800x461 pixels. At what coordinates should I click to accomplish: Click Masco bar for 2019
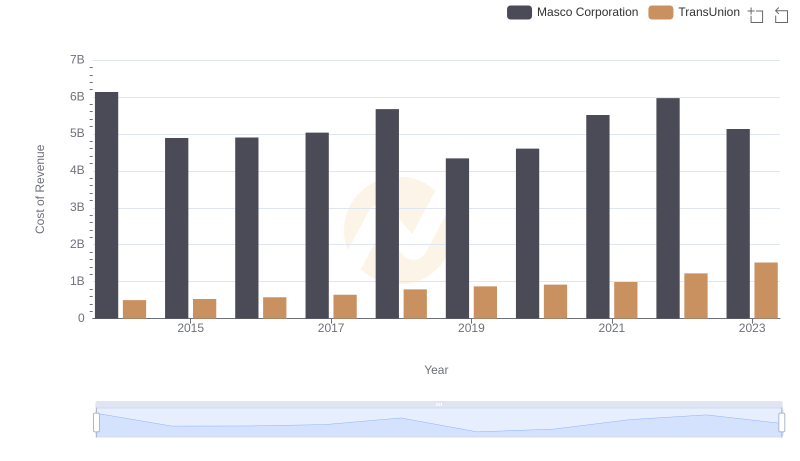click(458, 239)
